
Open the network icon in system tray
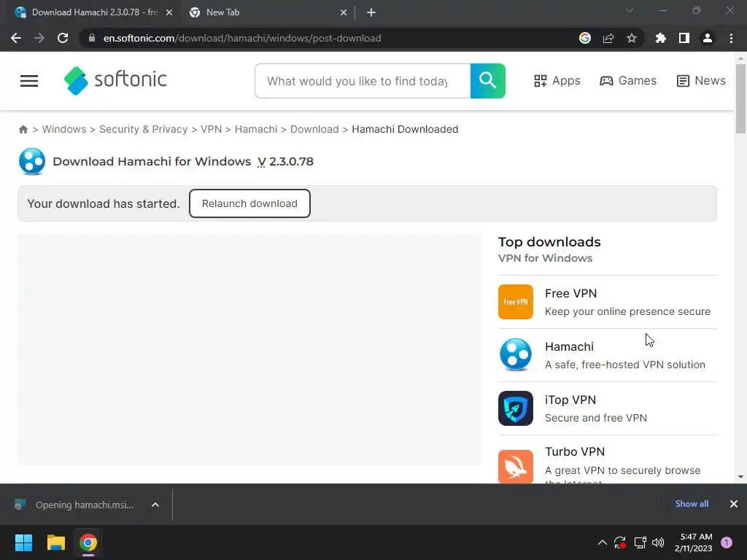pos(640,542)
